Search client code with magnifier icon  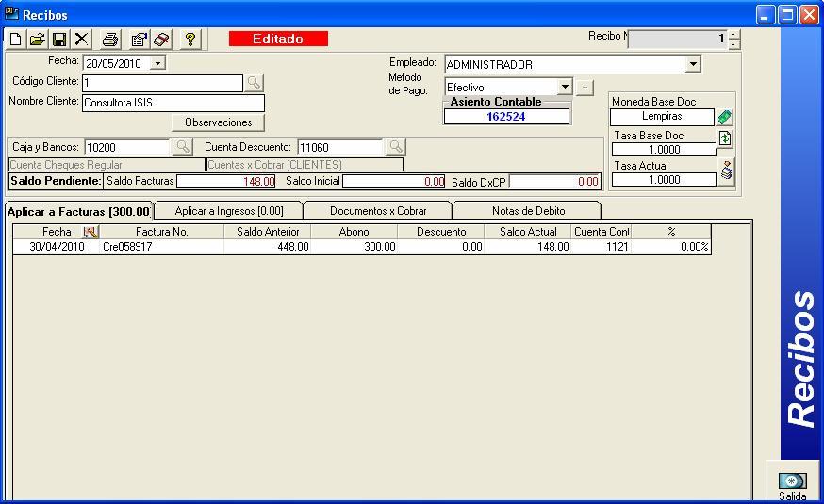pyautogui.click(x=254, y=82)
